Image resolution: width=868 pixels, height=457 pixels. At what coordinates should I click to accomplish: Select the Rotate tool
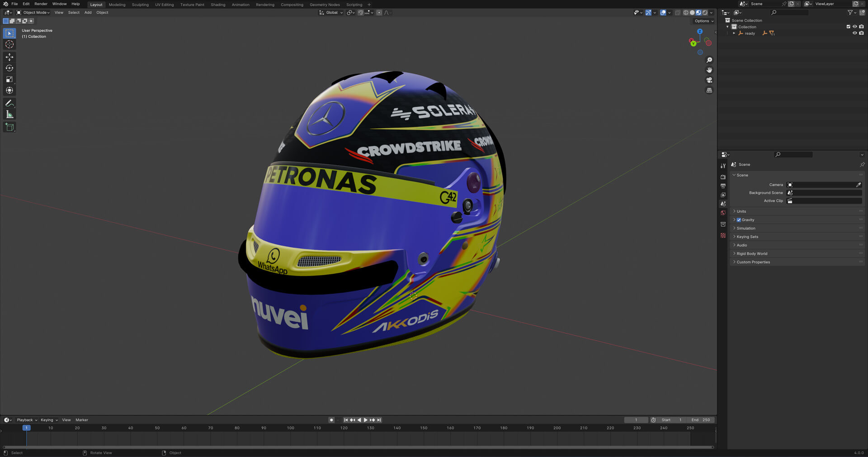tap(9, 68)
